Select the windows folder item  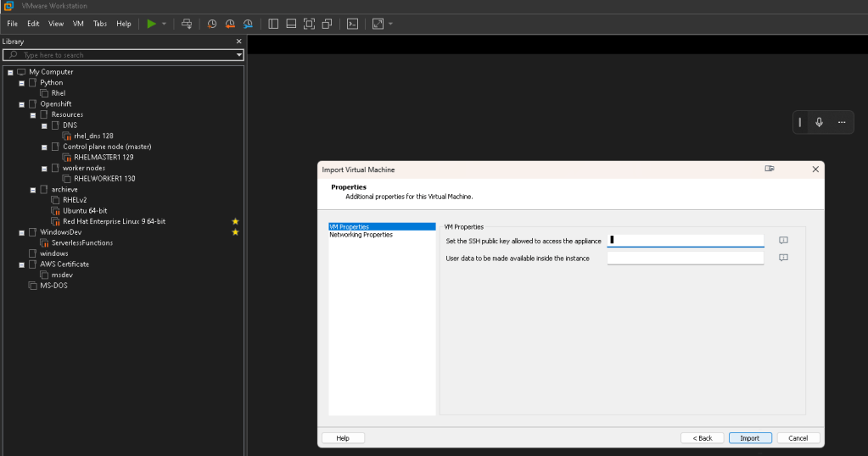(x=53, y=253)
